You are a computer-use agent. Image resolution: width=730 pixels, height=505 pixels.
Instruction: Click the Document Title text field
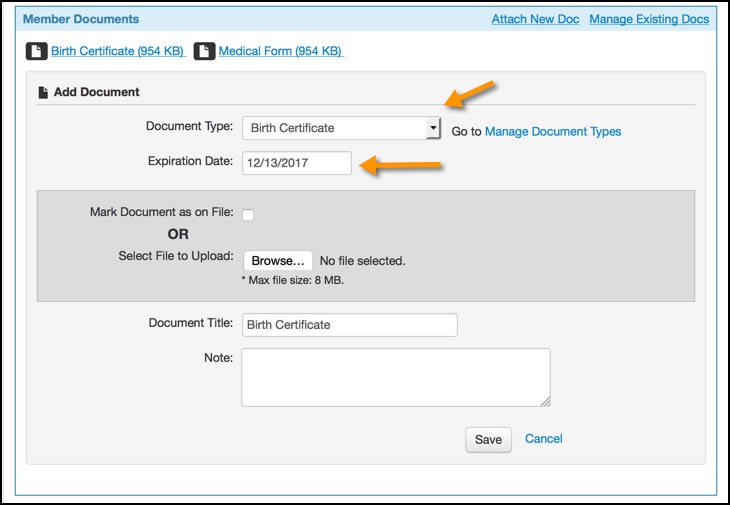click(x=350, y=325)
